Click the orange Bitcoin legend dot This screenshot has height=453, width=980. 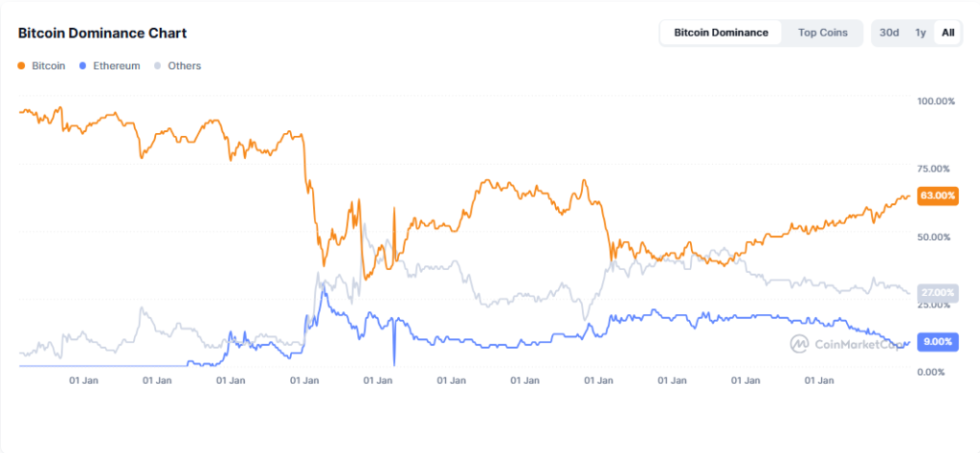click(23, 66)
